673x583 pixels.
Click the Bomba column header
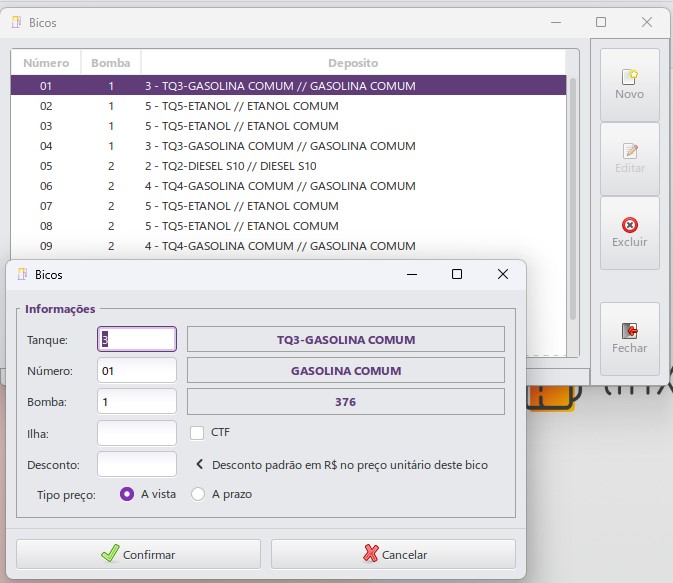coord(111,63)
